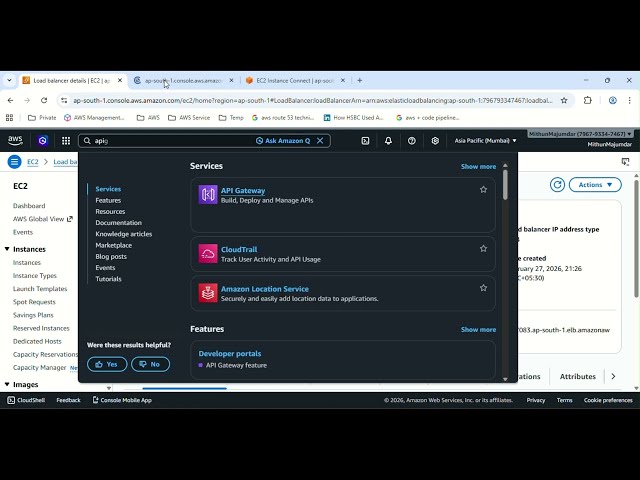Screen dimensions: 640x480
Task: Select the Tutorials filter
Action: [x=108, y=279]
